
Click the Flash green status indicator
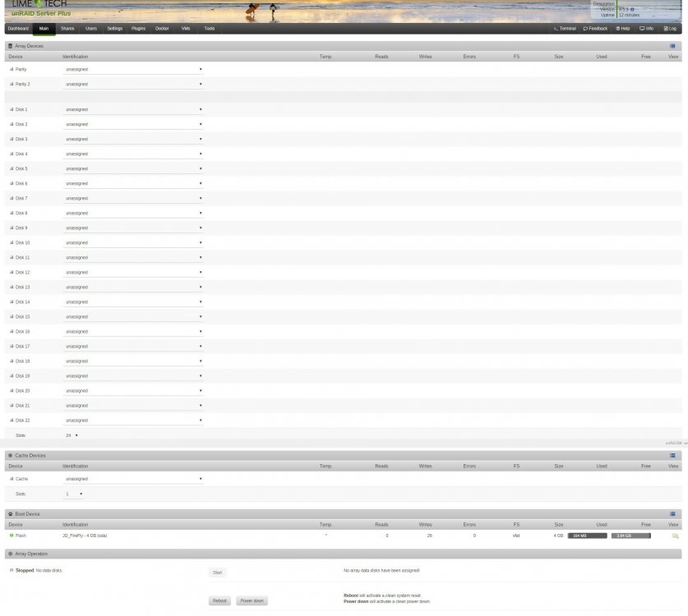click(x=12, y=536)
